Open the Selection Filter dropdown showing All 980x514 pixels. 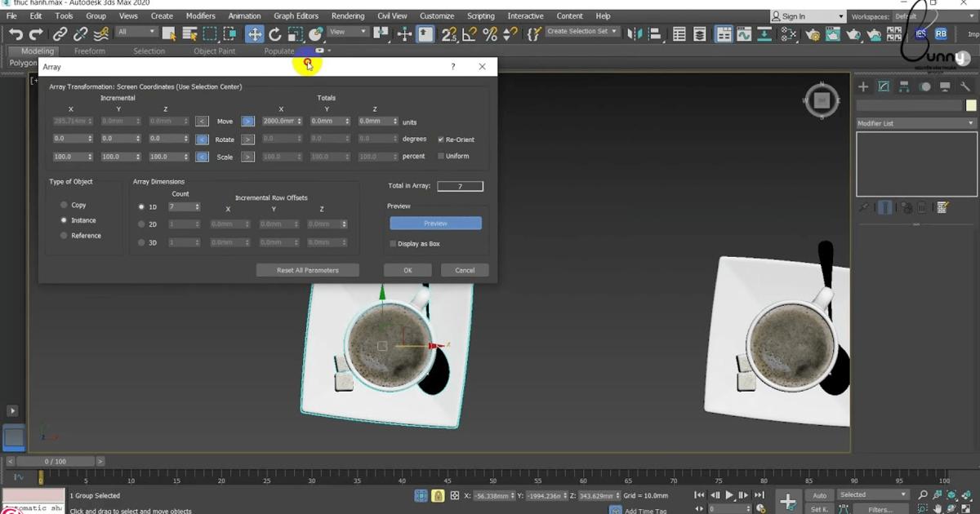[x=136, y=30]
